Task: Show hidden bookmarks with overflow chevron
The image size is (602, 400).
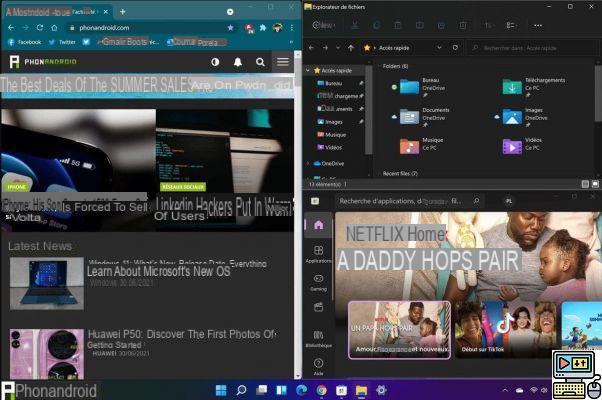Action: 291,42
